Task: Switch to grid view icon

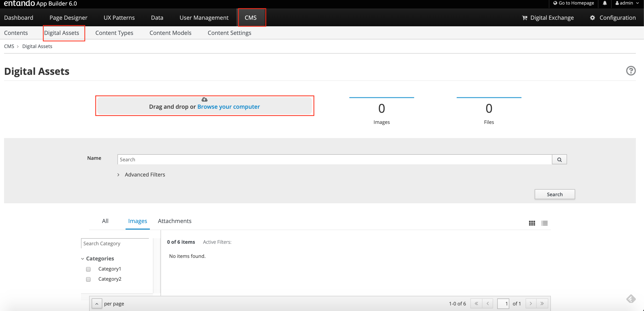Action: [x=532, y=223]
